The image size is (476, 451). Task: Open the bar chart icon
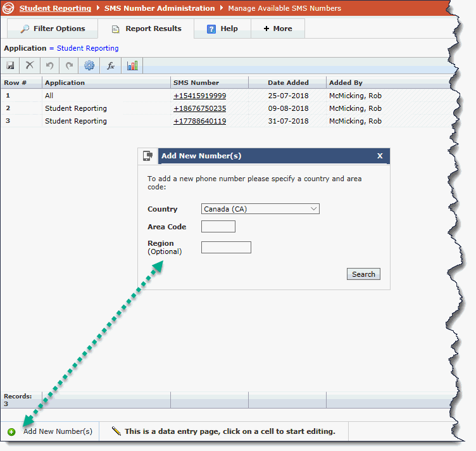(x=132, y=65)
